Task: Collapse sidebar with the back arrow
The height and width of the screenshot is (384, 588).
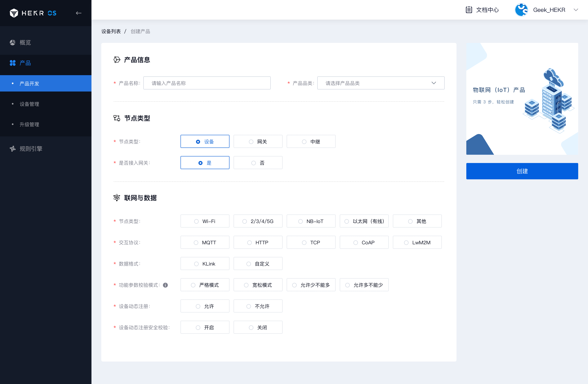Action: (x=79, y=13)
